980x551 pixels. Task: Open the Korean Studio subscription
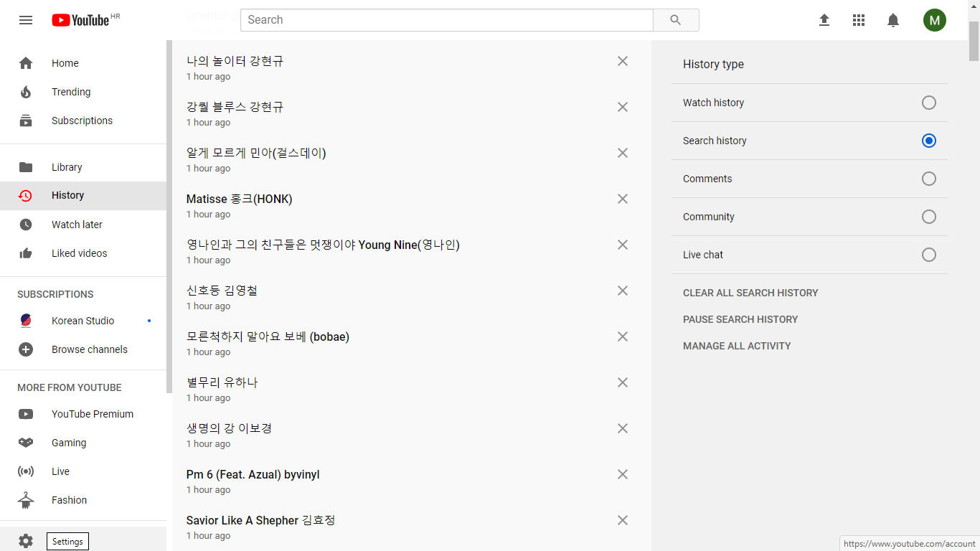(83, 321)
